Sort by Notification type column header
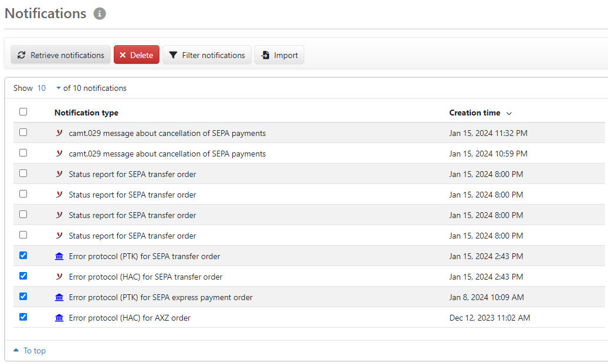Viewport: 608px width, 364px height. 86,113
